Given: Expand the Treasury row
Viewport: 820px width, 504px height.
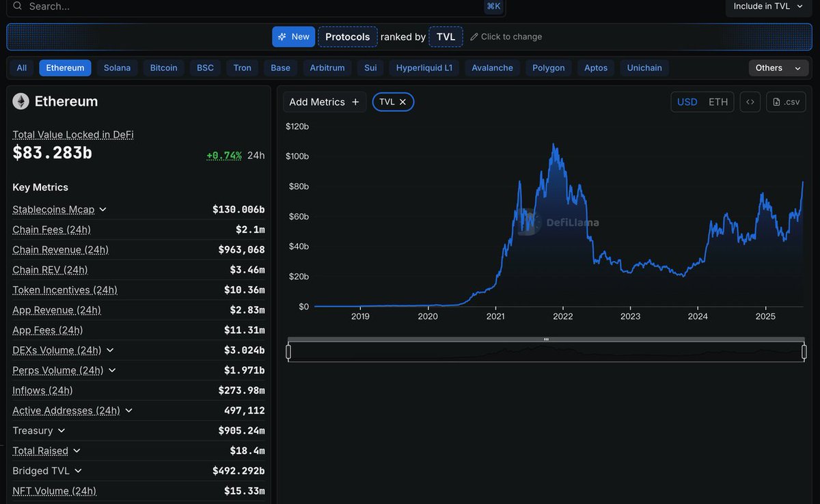Looking at the screenshot, I should (x=61, y=431).
